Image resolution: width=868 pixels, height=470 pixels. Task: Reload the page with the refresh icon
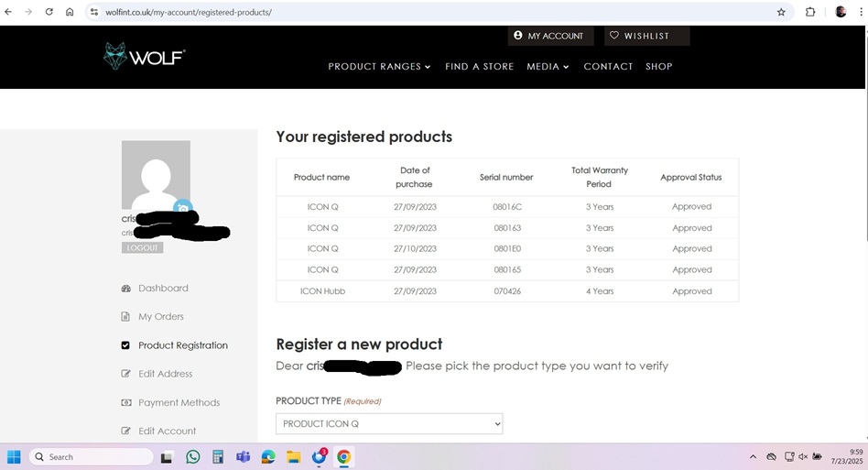pyautogui.click(x=49, y=12)
